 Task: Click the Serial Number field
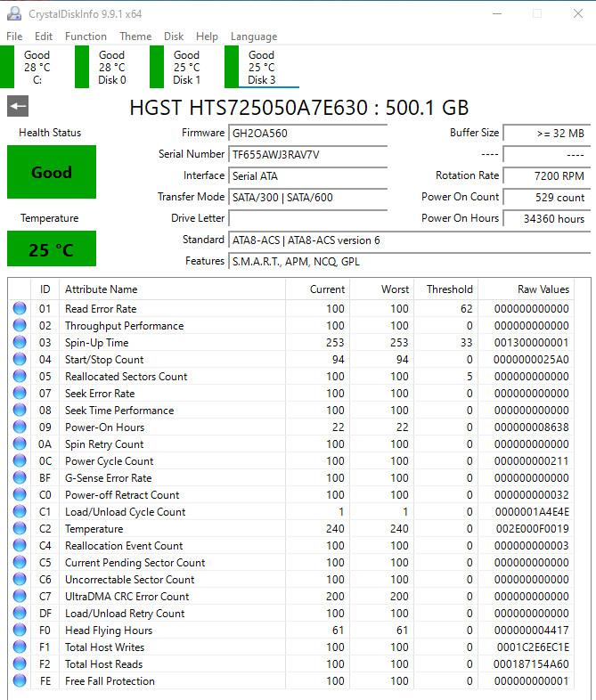[307, 154]
